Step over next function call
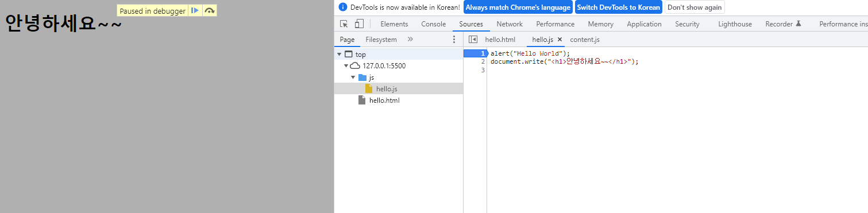 (210, 10)
